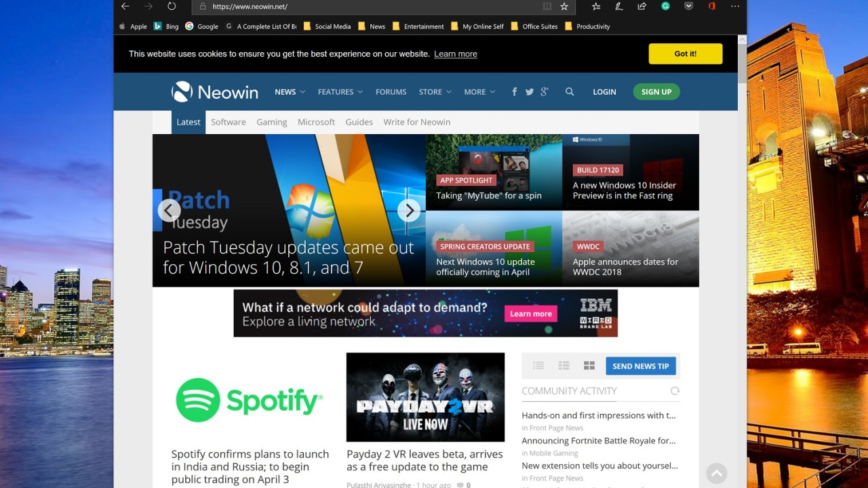
Task: Open Apple announces dates for WWDC 2018
Action: tap(625, 267)
